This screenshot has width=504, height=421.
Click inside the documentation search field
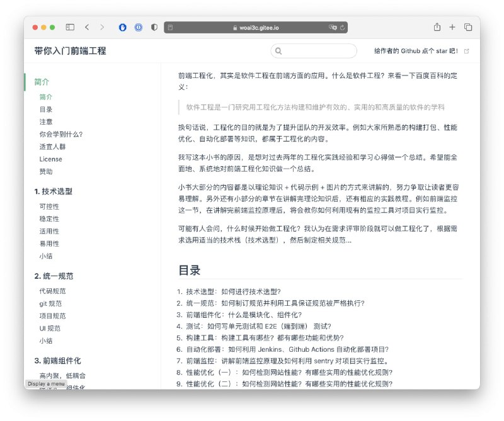[315, 51]
